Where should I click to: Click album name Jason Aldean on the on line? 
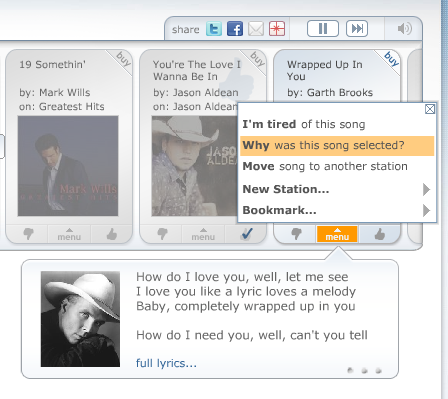click(205, 106)
